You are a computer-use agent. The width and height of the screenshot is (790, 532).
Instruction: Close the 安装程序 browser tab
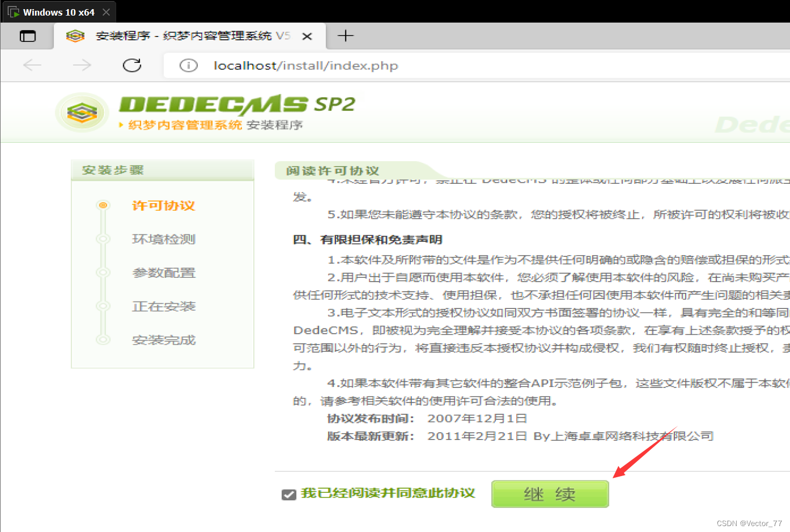point(307,36)
